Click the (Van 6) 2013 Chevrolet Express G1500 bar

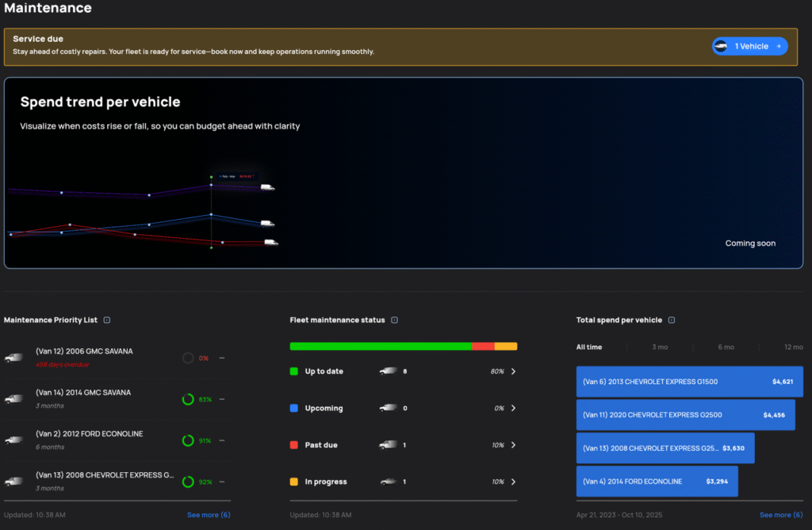685,382
